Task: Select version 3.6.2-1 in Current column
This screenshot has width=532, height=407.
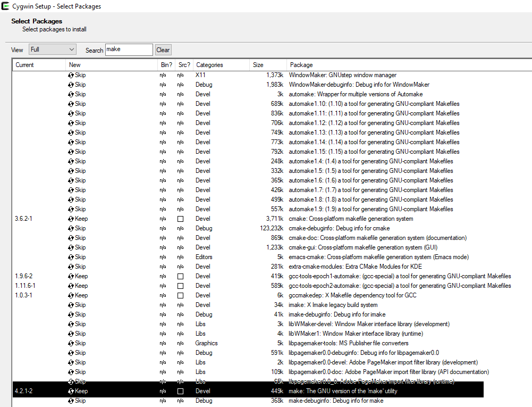Action: 23,219
